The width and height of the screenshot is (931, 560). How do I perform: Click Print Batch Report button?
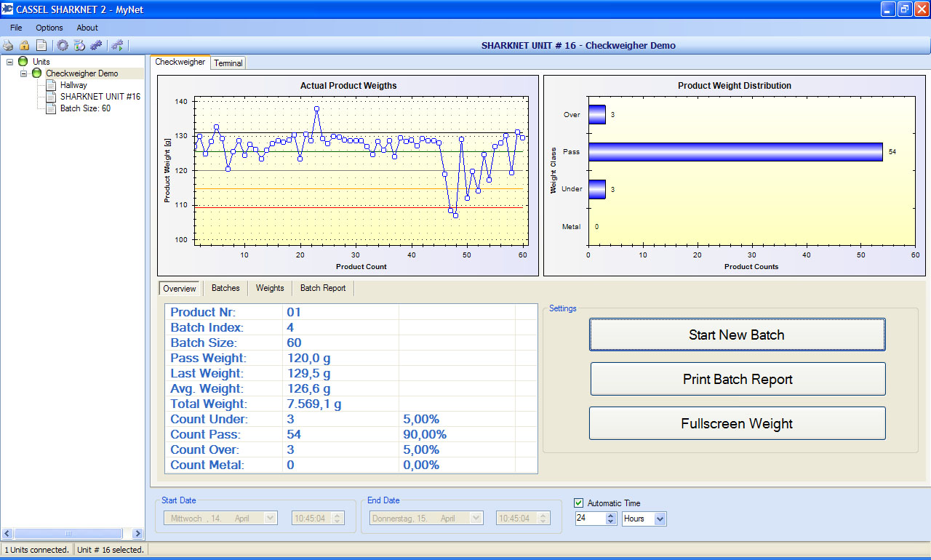click(x=738, y=379)
